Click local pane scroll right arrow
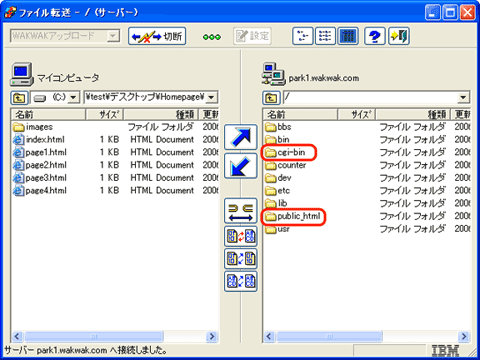Viewport: 480px width, 360px height. click(212, 336)
